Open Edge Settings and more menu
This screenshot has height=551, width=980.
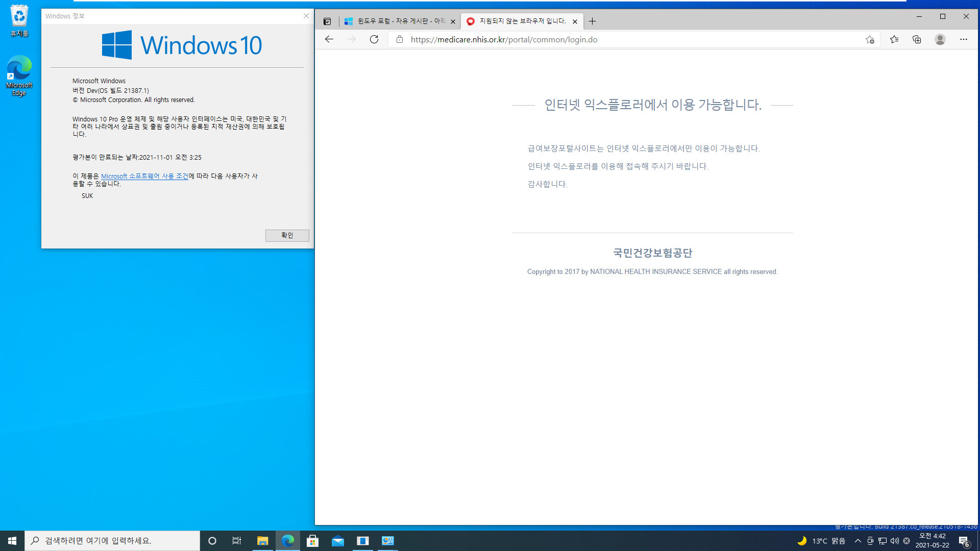point(964,39)
